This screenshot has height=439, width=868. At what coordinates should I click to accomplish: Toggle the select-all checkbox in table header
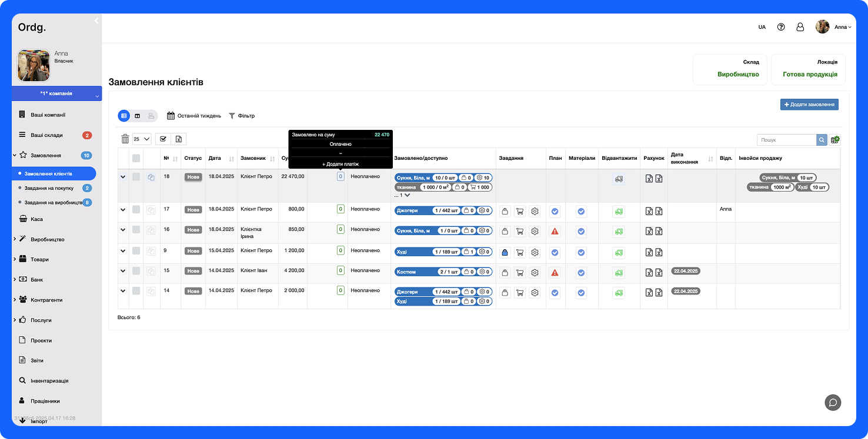coord(136,158)
